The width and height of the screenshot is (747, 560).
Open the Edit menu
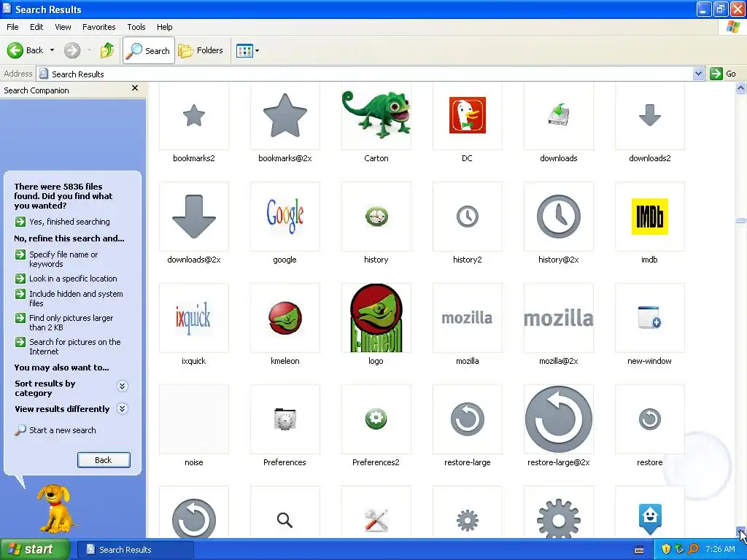click(x=36, y=27)
